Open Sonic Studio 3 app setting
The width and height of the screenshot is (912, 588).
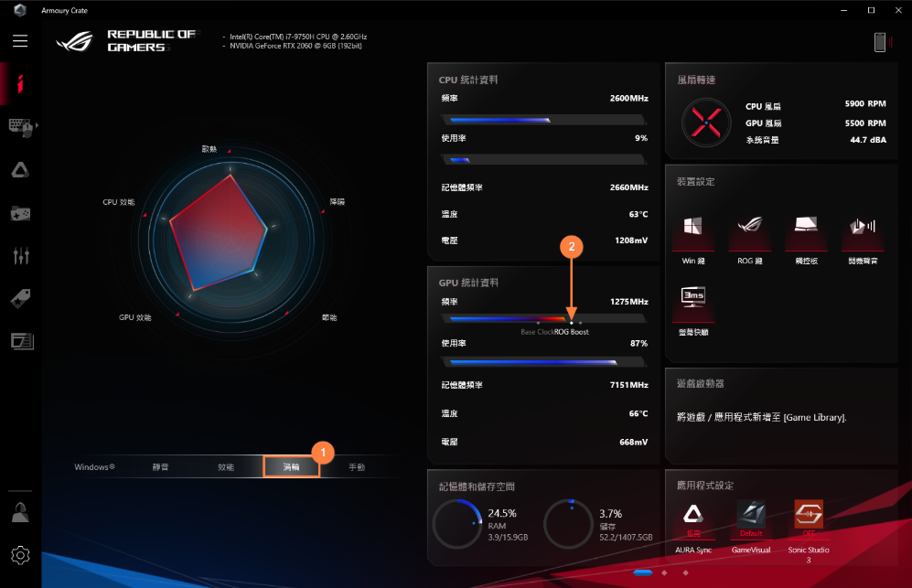tap(809, 530)
